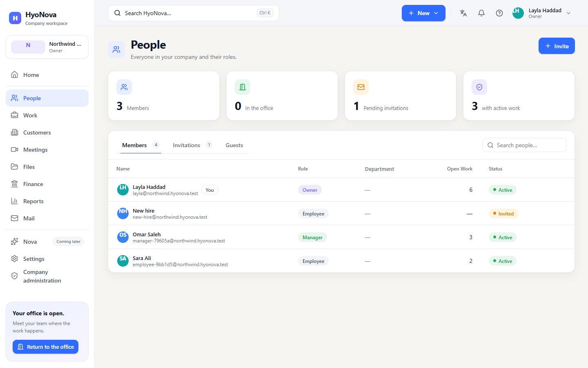Click the Nova sparkle icon in sidebar

14,242
